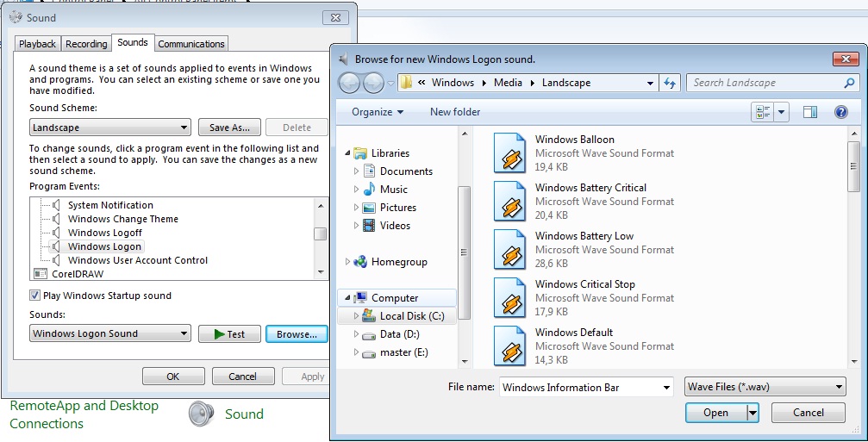Switch to the Playback tab
The width and height of the screenshot is (868, 442).
tap(37, 44)
